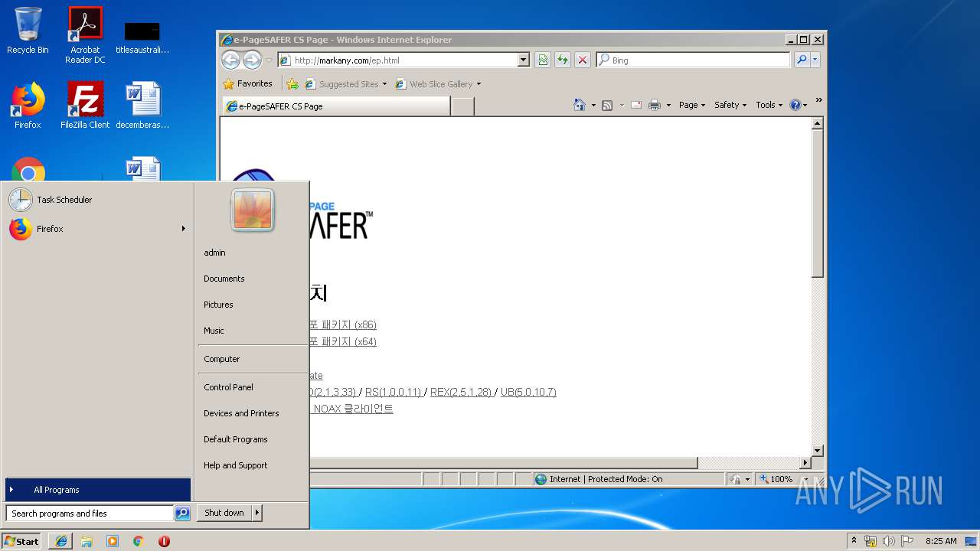Stop page loading with the red X
Image resolution: width=980 pixels, height=551 pixels.
(583, 60)
